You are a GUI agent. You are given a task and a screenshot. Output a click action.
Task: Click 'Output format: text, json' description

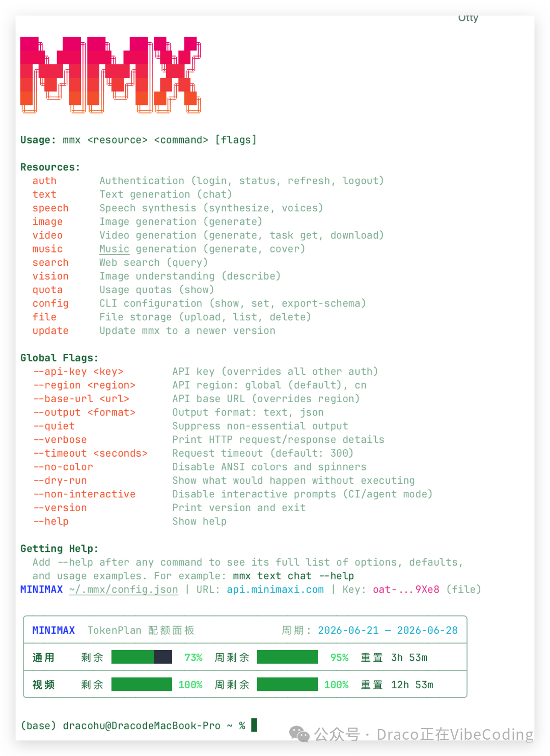click(248, 412)
